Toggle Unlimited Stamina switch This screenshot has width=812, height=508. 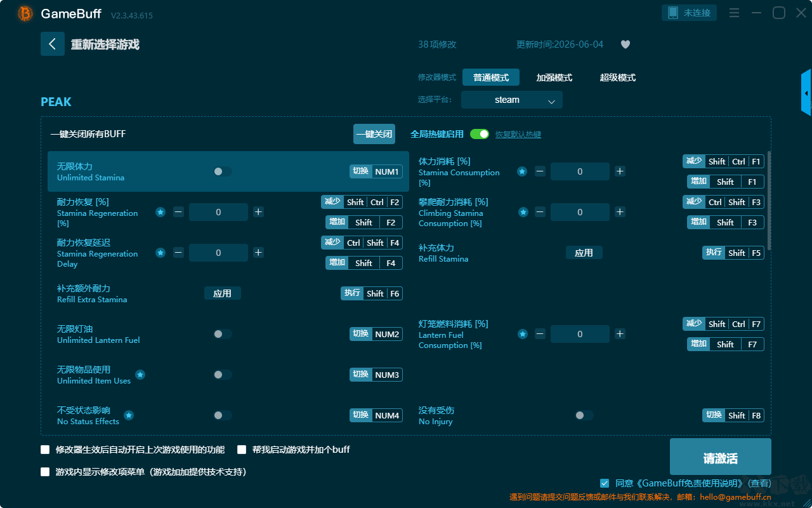[x=222, y=171]
